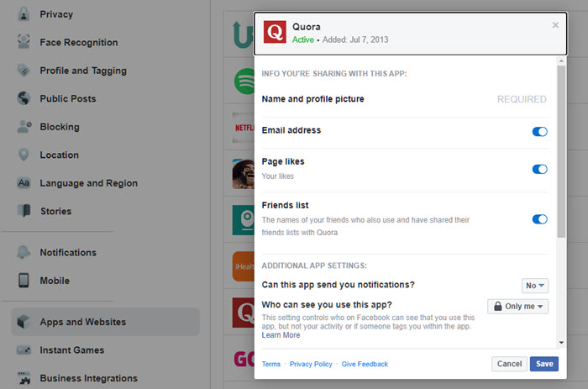Click the Netflix app icon behind dialog
Screen dimensions: 588x389
pyautogui.click(x=243, y=128)
